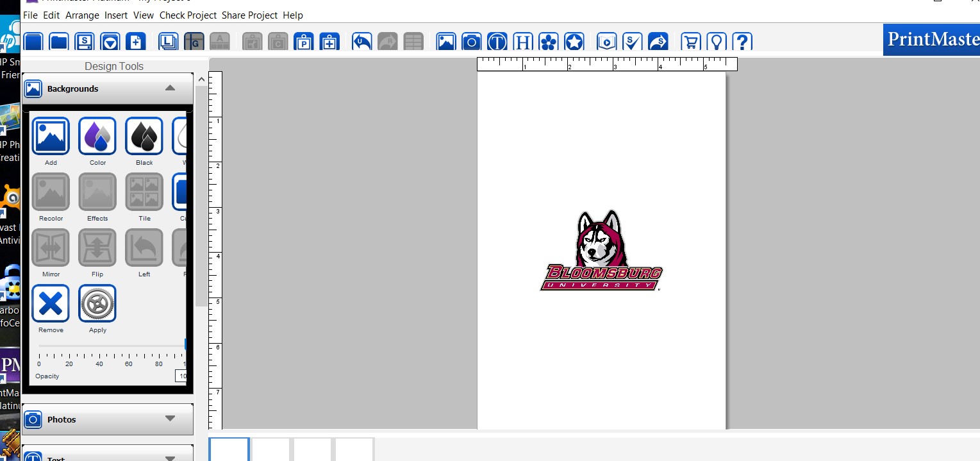Open the Arrange menu

[x=82, y=15]
